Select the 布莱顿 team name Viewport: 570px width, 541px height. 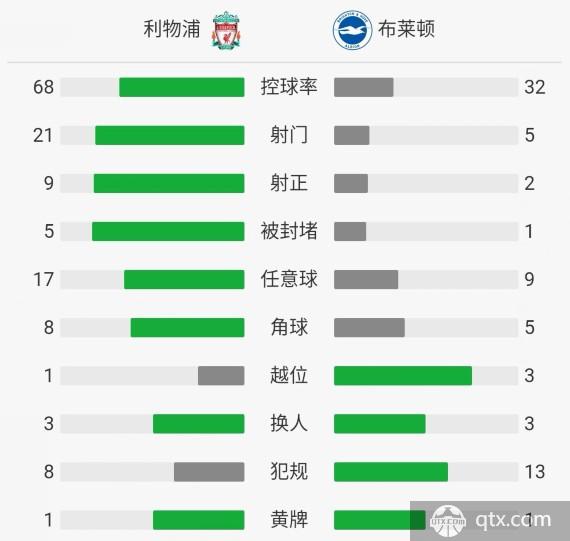(x=406, y=29)
